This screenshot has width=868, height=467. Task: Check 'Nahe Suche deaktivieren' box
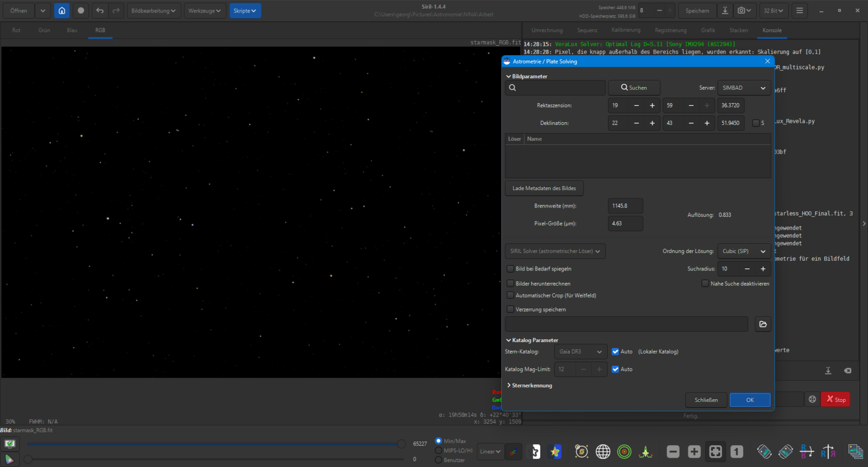(705, 283)
